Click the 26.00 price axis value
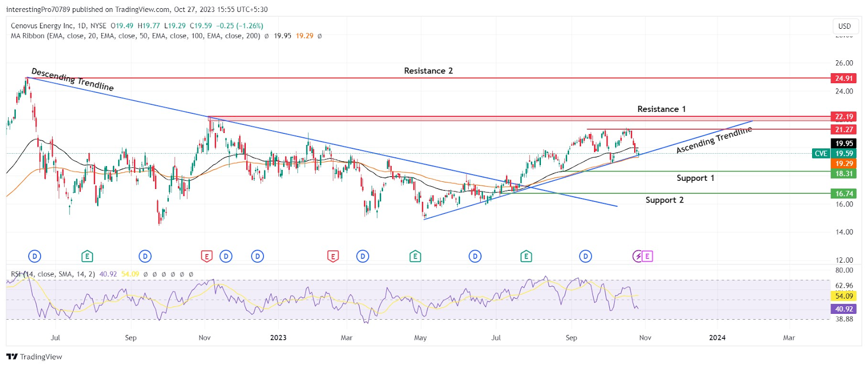This screenshot has height=367, width=868. pos(844,63)
